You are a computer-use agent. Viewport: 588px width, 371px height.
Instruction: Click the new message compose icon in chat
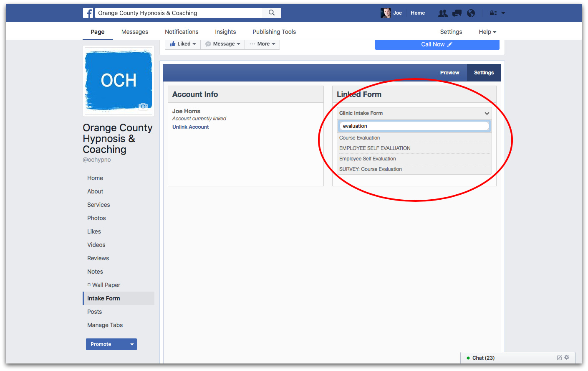tap(559, 358)
